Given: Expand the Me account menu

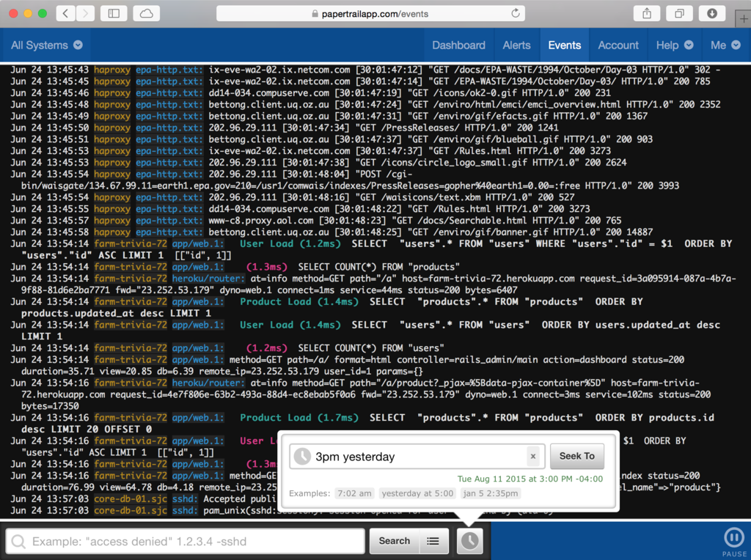Looking at the screenshot, I should pyautogui.click(x=725, y=45).
